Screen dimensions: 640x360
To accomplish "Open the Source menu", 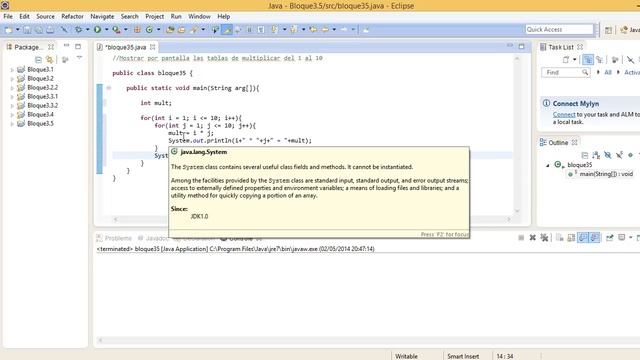I will tap(45, 16).
